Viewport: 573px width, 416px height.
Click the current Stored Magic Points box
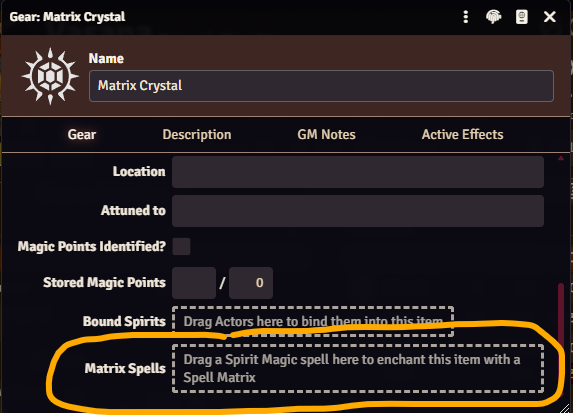click(x=194, y=283)
